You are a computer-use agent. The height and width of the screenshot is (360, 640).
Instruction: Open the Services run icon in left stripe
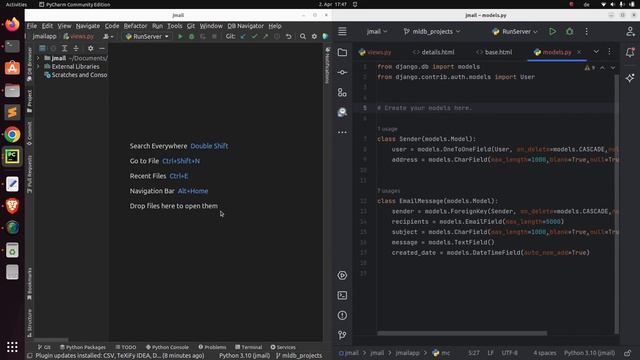(x=342, y=275)
